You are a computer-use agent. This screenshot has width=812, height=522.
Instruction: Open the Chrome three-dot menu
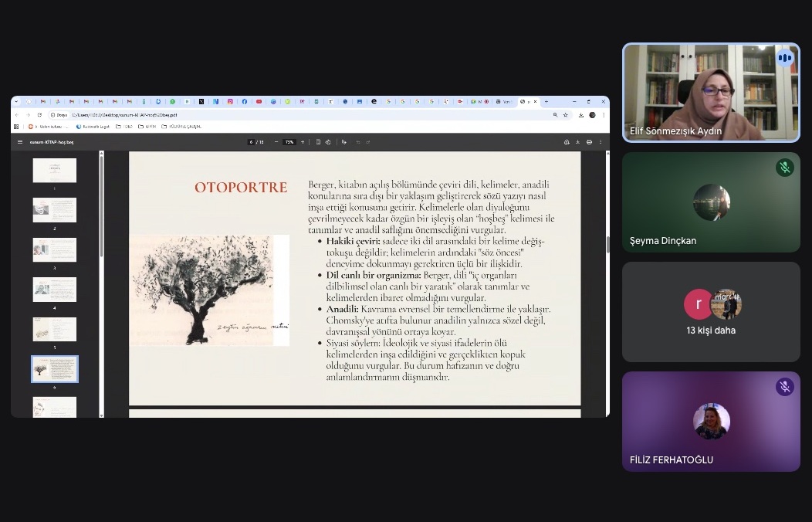[602, 115]
